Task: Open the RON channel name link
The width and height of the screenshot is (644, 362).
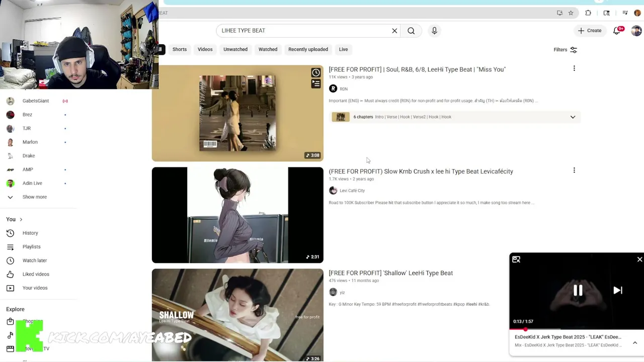Action: click(344, 89)
